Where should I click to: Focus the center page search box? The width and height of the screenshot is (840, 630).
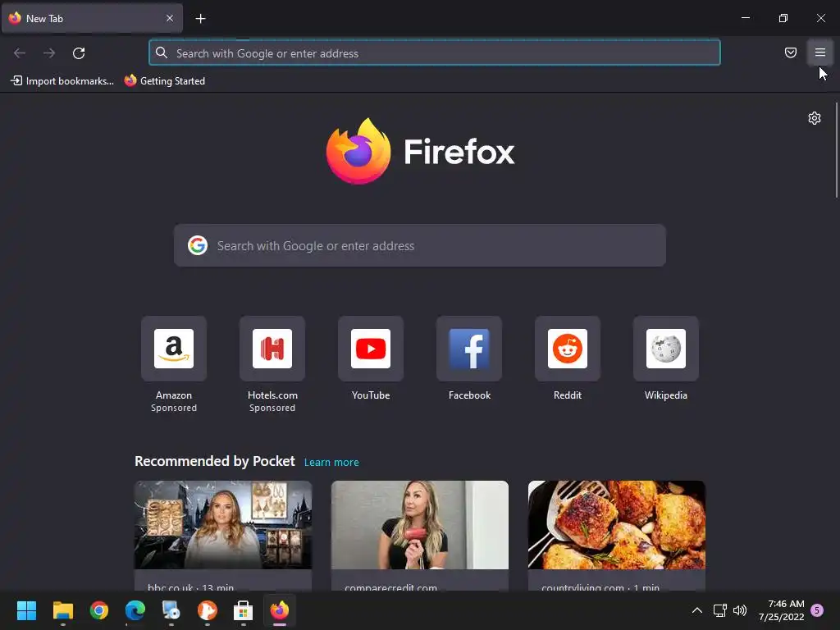[x=419, y=245]
